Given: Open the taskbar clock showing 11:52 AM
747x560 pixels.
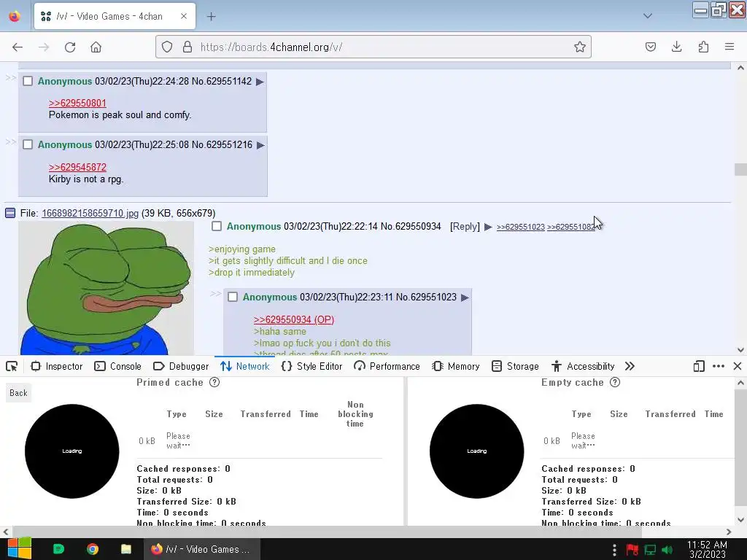Looking at the screenshot, I should click(707, 549).
